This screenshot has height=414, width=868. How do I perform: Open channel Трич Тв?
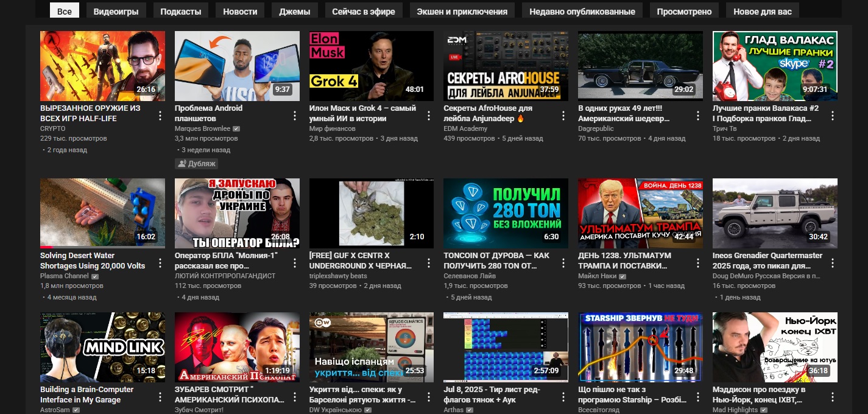click(725, 129)
